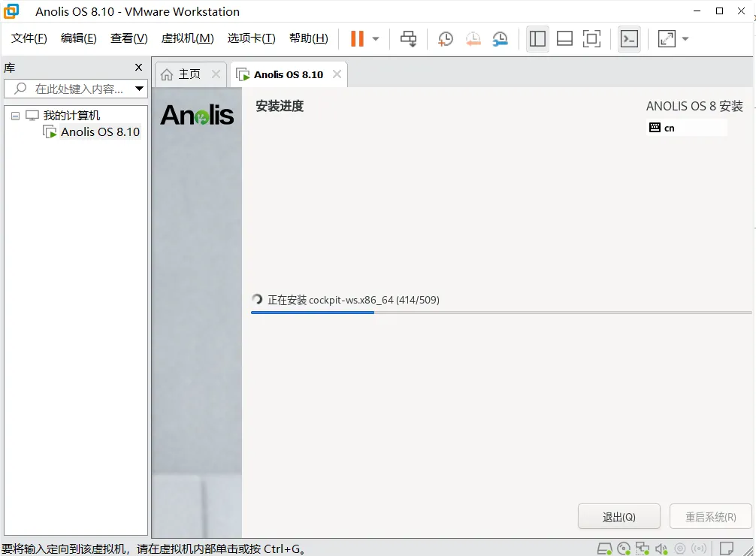Toggle the library sidebar view
The height and width of the screenshot is (556, 756).
click(x=537, y=38)
